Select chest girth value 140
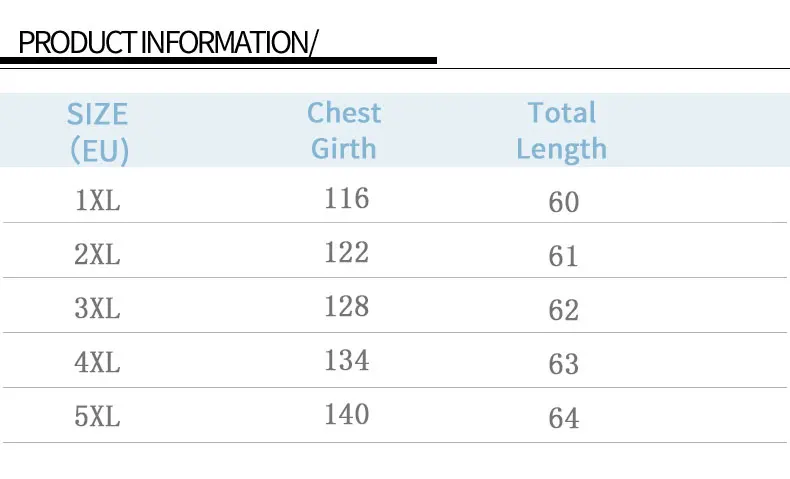790x479 pixels. point(346,414)
